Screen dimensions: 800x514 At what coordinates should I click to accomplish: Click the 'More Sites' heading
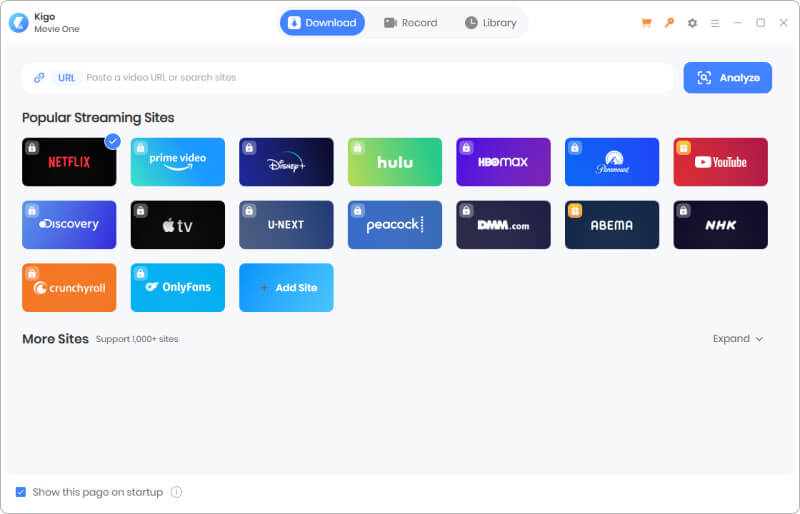[x=56, y=339]
